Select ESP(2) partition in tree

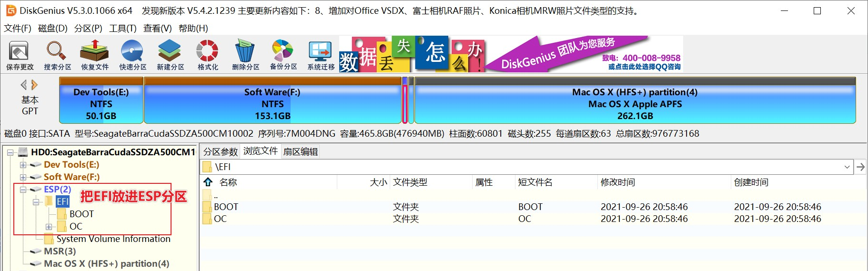pyautogui.click(x=58, y=189)
